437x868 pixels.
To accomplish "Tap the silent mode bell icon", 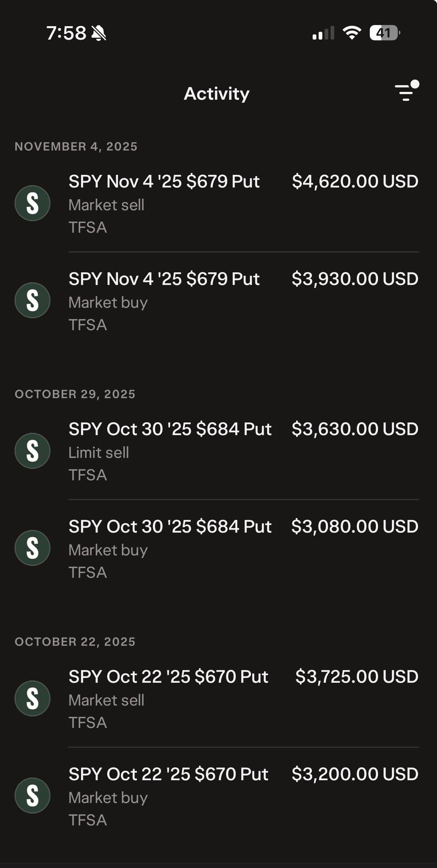I will pyautogui.click(x=99, y=33).
